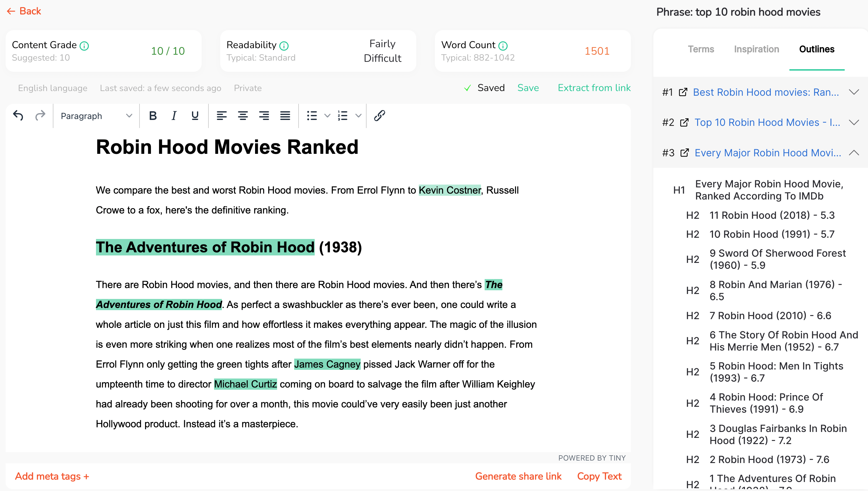Click the Copy Text button
Screen dimensions: 868x491
pos(599,476)
